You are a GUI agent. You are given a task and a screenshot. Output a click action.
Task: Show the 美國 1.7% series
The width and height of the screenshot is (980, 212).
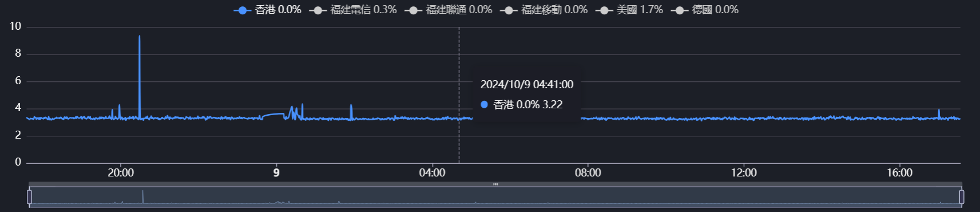pyautogui.click(x=629, y=10)
